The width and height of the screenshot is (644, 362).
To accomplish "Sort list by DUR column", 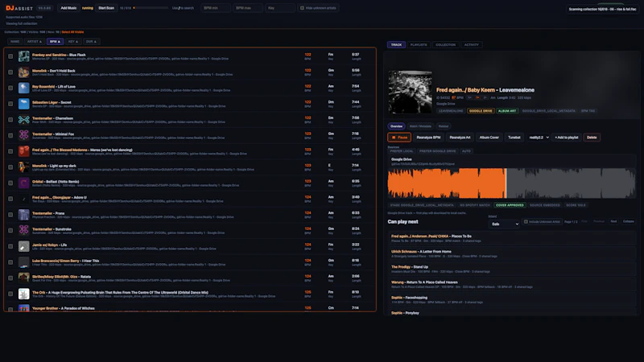I will tap(91, 42).
